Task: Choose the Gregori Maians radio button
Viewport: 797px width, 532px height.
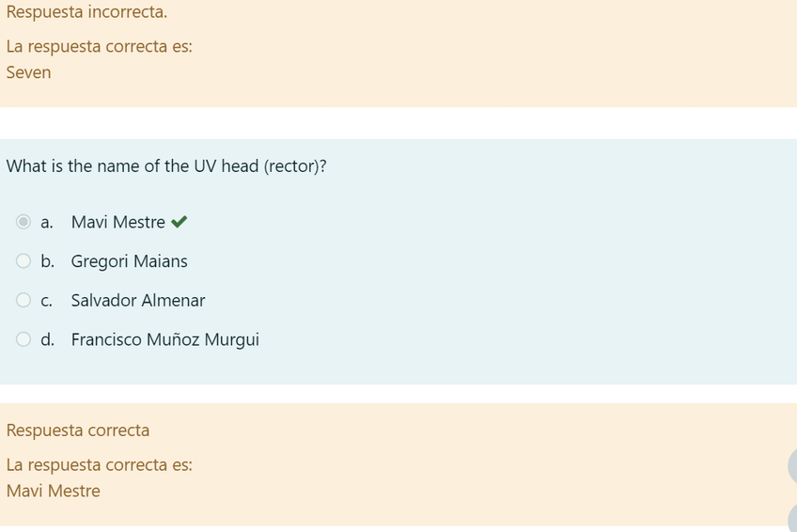Action: click(23, 261)
